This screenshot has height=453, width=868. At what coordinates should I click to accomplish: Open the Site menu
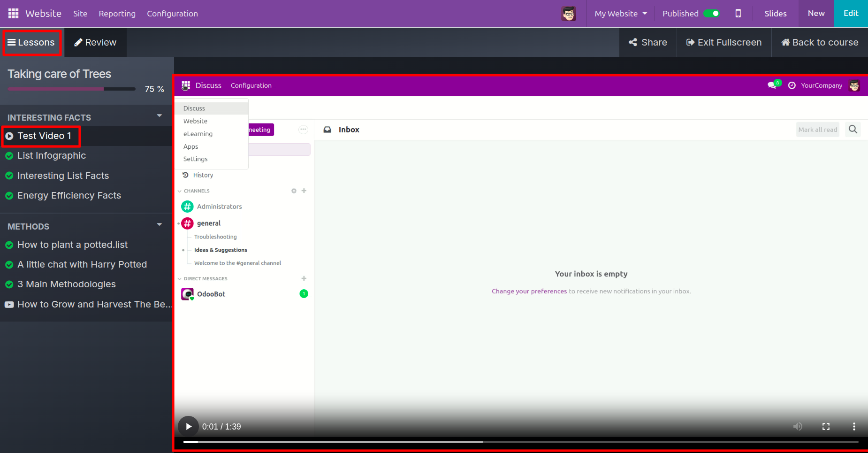pos(80,14)
